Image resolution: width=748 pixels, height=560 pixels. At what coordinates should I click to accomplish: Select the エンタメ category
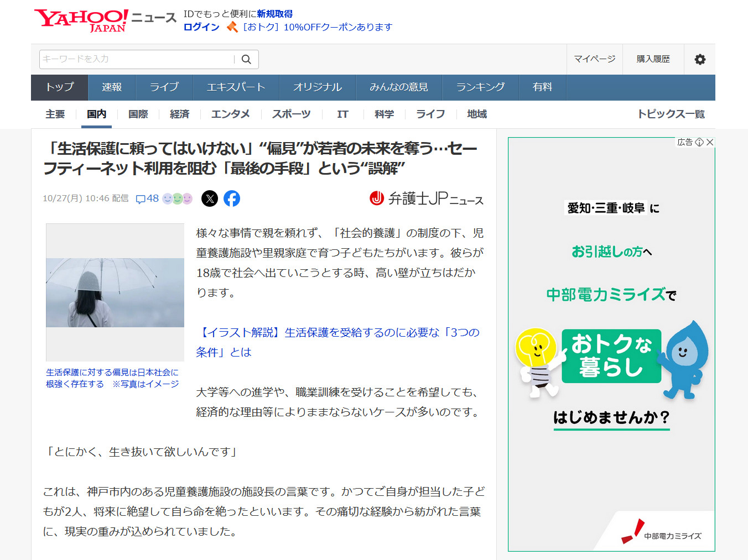pyautogui.click(x=230, y=114)
